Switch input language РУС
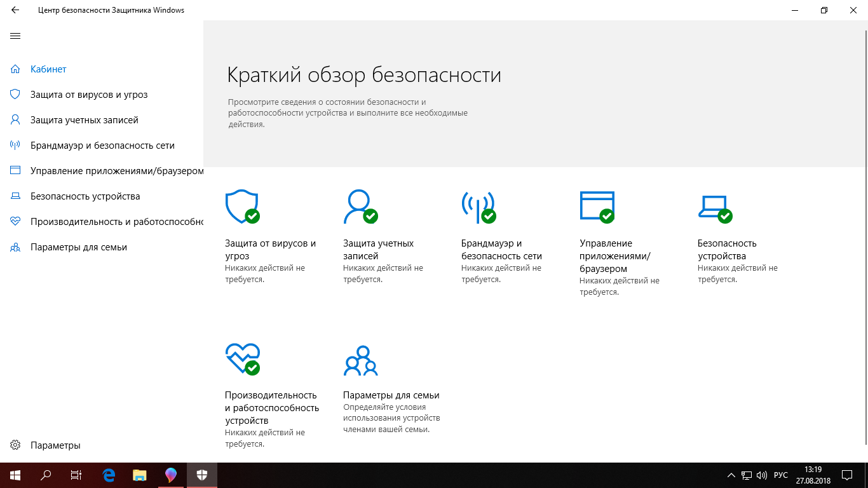Image resolution: width=868 pixels, height=488 pixels. 781,475
